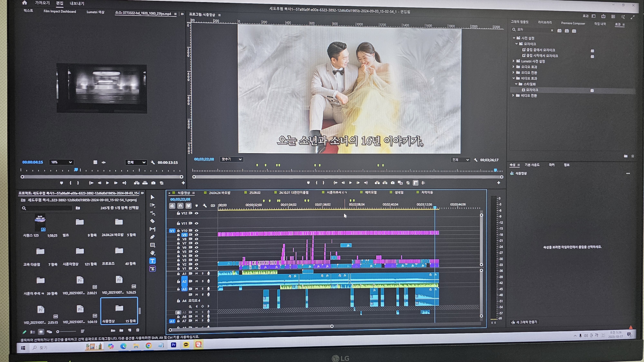Select the Type tool (T) icon
644x362 pixels.
tap(152, 261)
